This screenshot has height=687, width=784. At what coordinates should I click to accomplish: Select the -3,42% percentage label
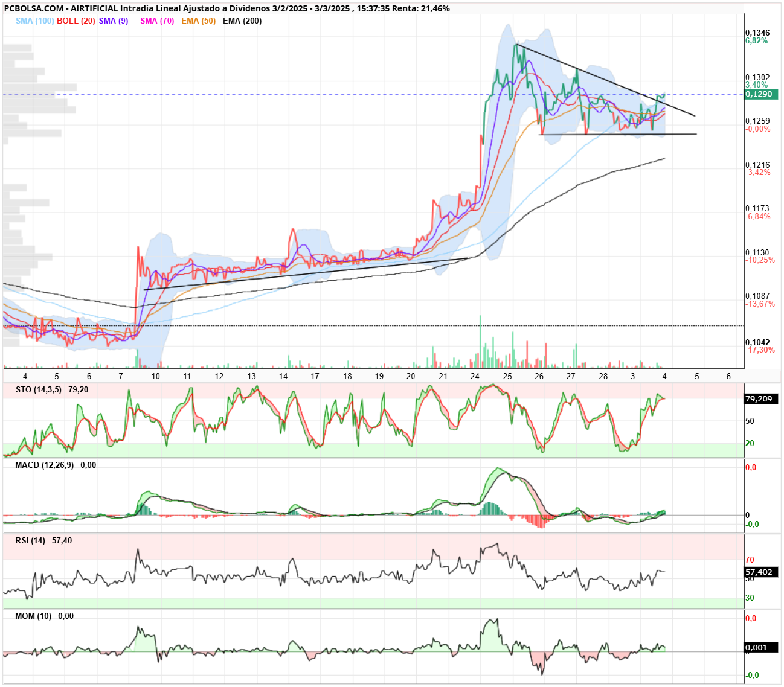click(x=758, y=173)
